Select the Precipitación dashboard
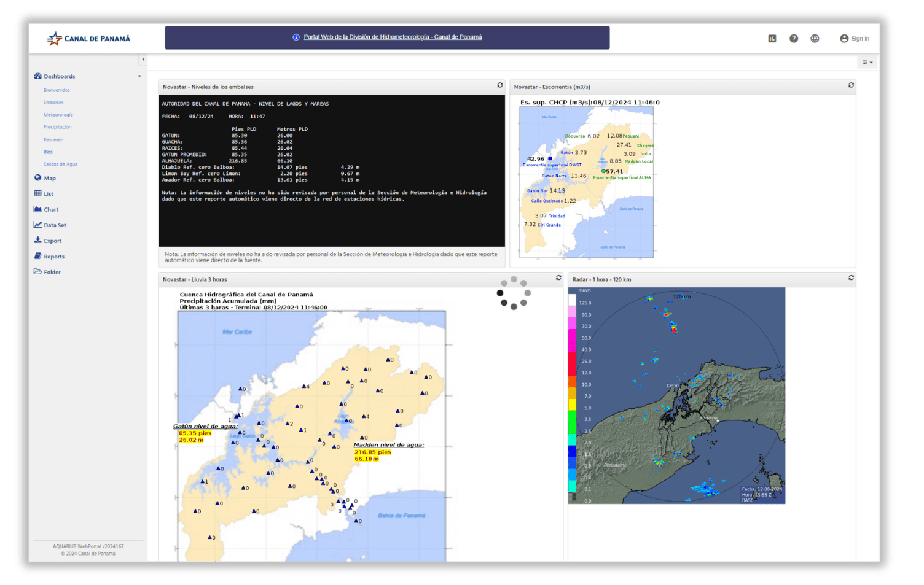 click(57, 127)
